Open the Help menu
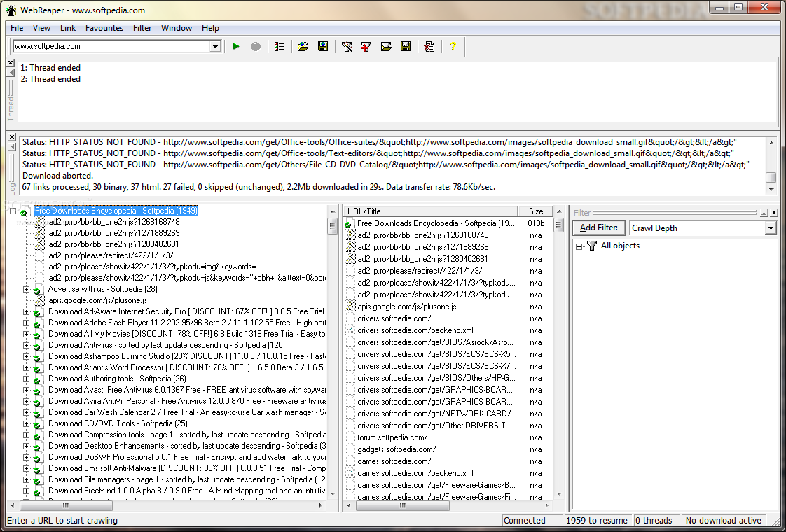Viewport: 786px width, 532px height. click(210, 28)
